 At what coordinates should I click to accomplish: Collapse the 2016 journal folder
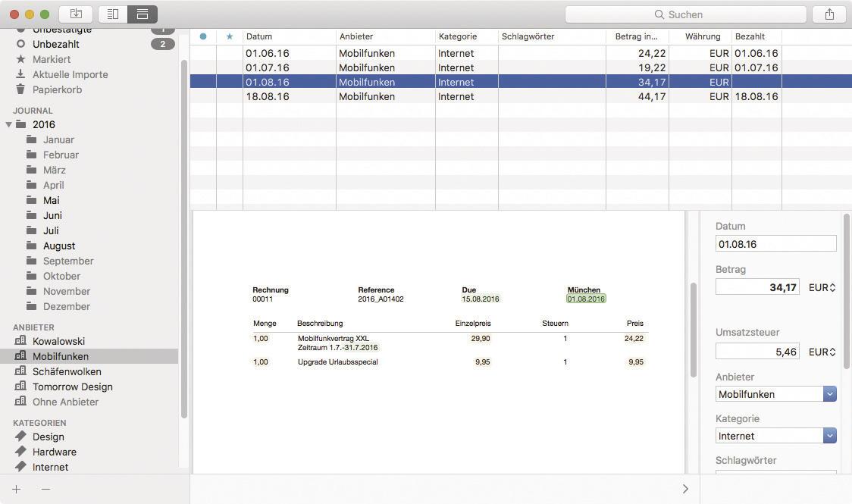coord(9,124)
